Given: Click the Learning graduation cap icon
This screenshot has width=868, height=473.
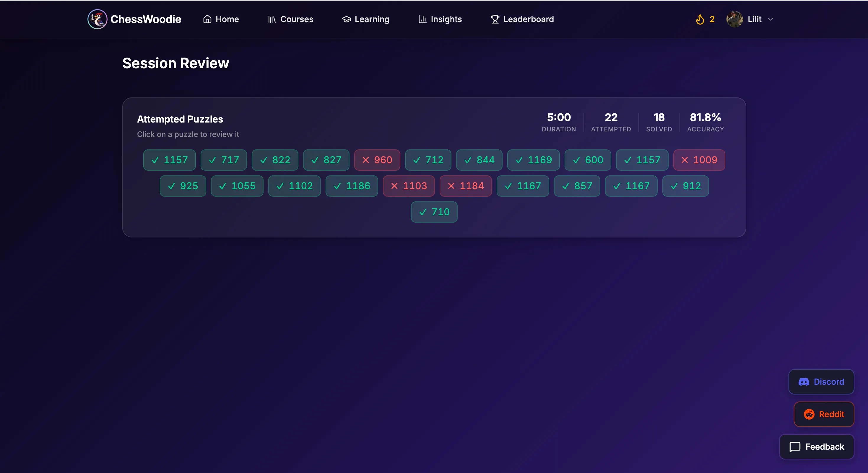Looking at the screenshot, I should [346, 19].
